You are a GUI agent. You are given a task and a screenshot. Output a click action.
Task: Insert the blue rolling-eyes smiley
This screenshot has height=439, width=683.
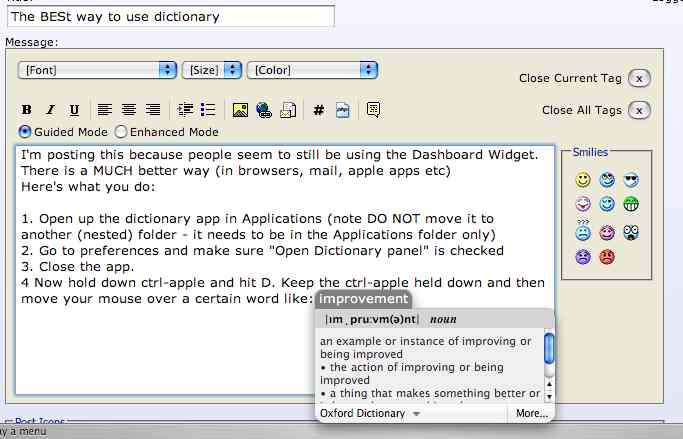pos(607,179)
